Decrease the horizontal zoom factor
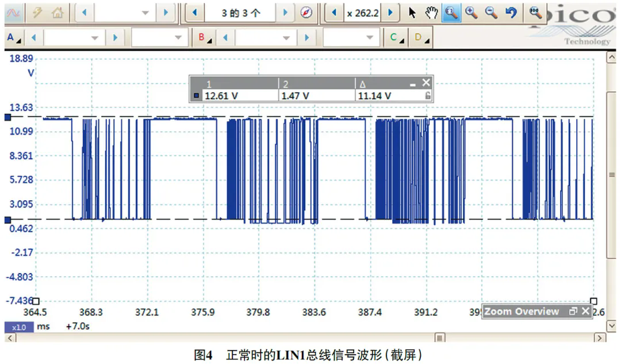Viewport: 621px width, 364px height. click(x=334, y=13)
